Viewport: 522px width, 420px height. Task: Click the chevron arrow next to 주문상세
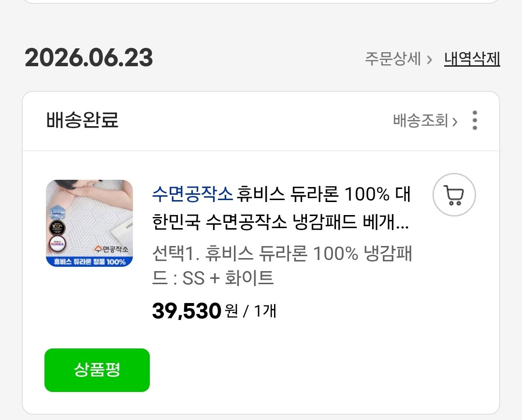point(430,59)
